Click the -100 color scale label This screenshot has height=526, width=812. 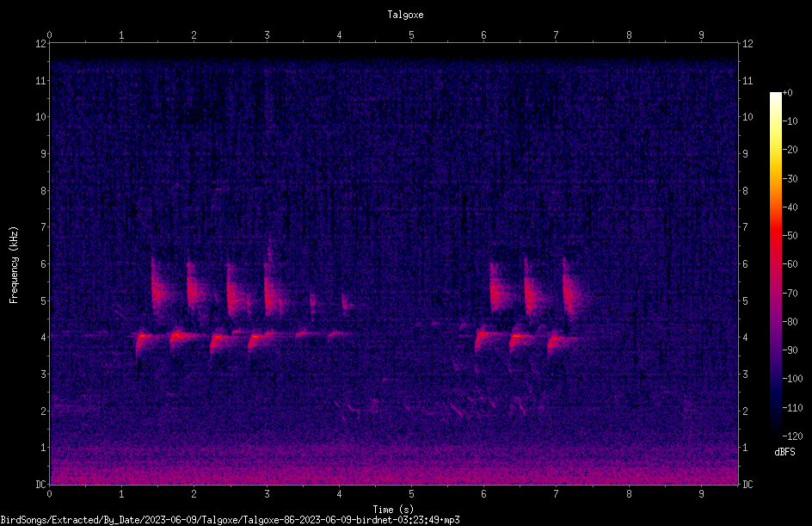792,379
